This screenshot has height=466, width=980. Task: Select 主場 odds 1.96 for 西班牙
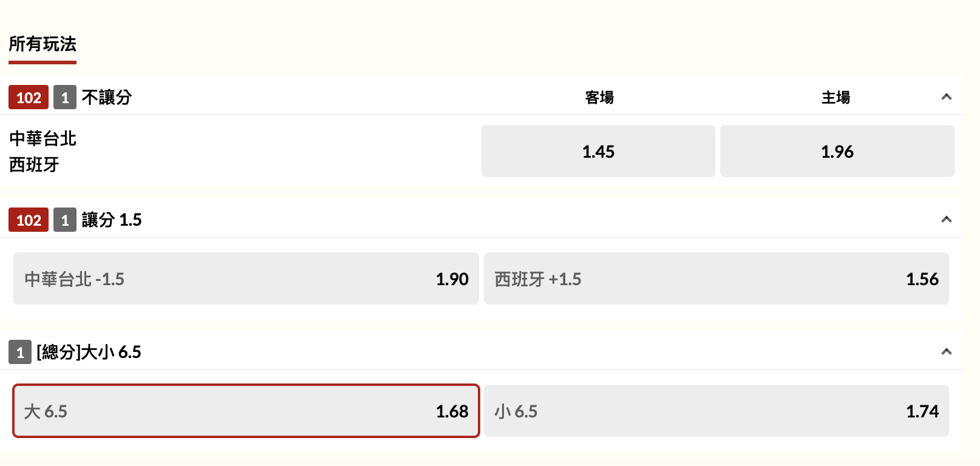(837, 150)
